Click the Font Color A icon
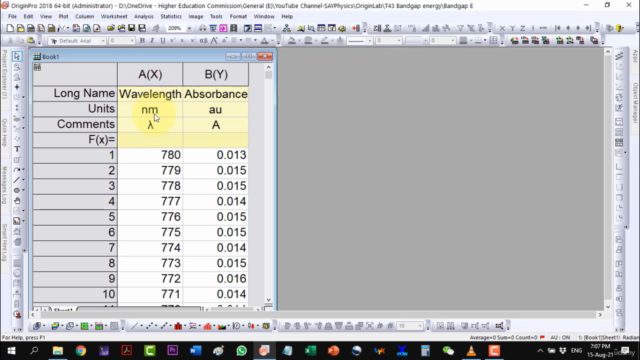Image resolution: width=640 pixels, height=360 pixels. point(264,41)
